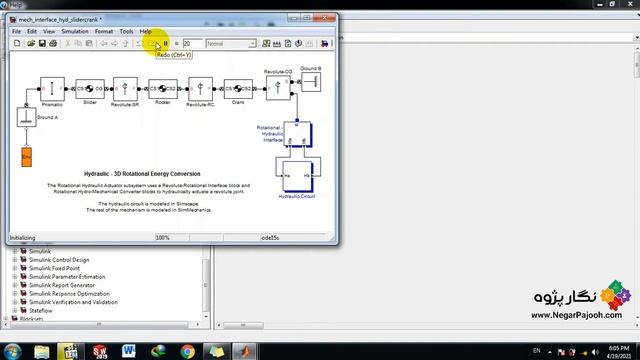
Task: Expand the Simulink Parameter Estimation library
Action: click(15, 277)
